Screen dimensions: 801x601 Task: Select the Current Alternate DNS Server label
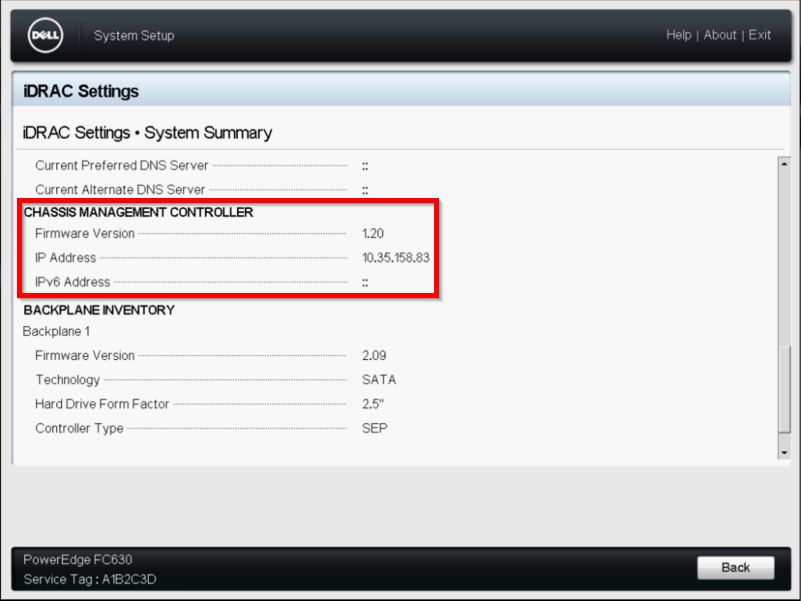tap(120, 190)
